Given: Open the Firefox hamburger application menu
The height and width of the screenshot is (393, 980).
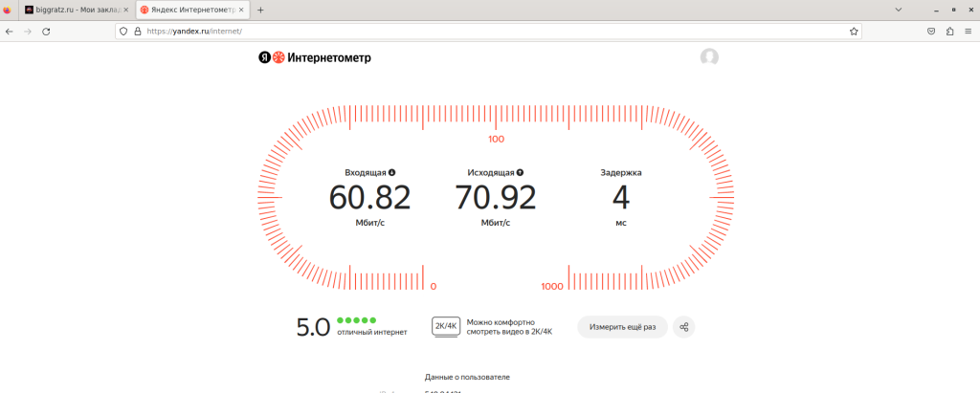Looking at the screenshot, I should point(968,31).
